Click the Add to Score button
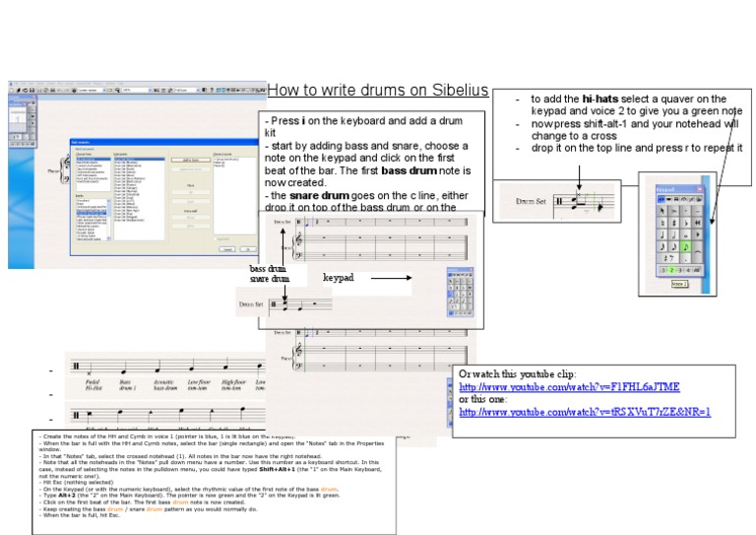 point(191,161)
